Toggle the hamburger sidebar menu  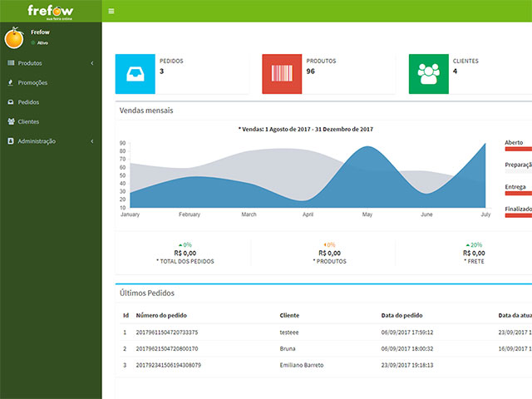coord(111,11)
